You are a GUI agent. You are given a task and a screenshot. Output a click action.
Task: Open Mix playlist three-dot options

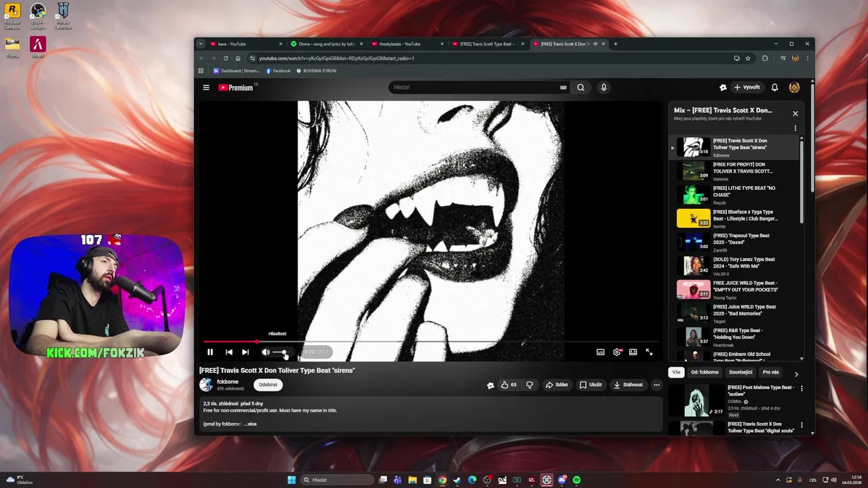point(795,128)
